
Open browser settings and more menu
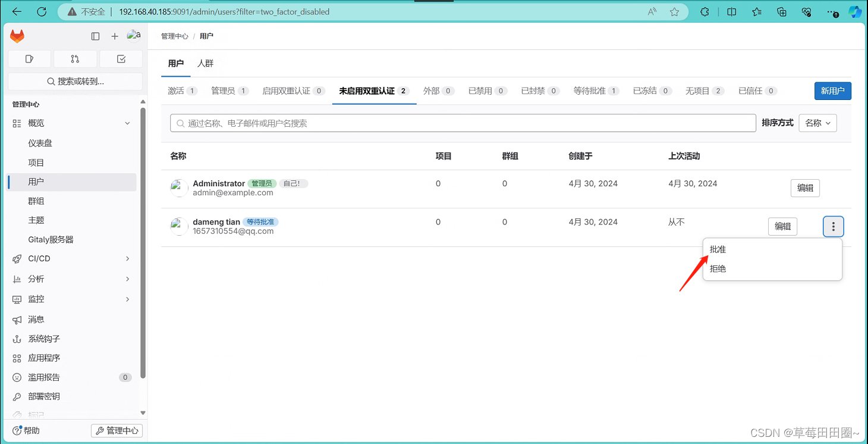832,12
